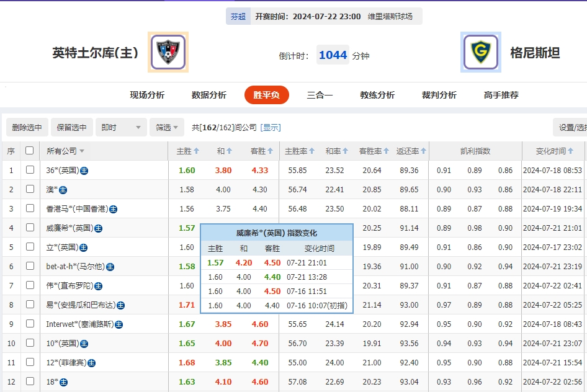This screenshot has height=392, width=587.
Task: Select the 英特土尔库 team crest logo
Action: 168,51
